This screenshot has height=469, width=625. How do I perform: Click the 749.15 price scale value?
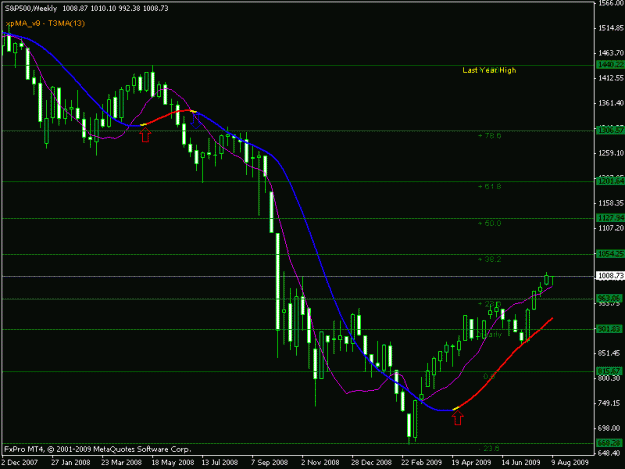(x=610, y=403)
